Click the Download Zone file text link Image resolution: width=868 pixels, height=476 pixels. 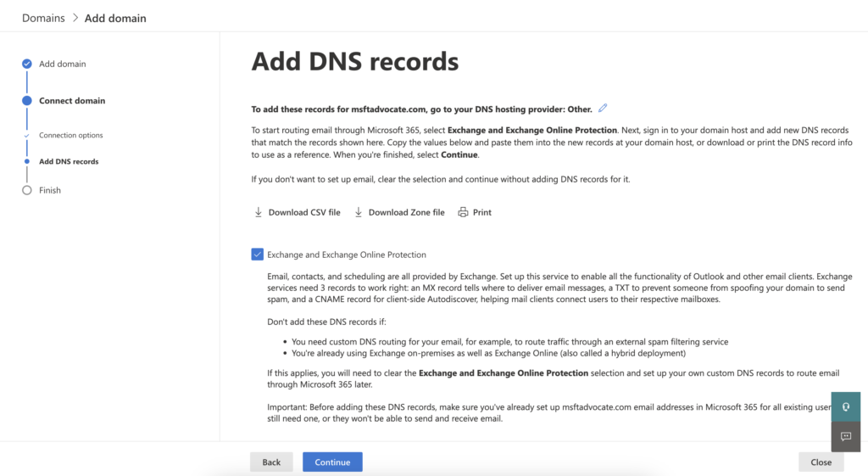pos(406,212)
